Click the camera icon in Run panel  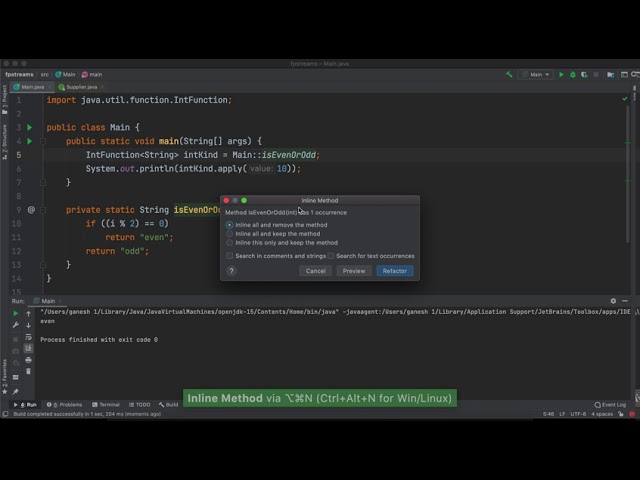click(x=16, y=351)
